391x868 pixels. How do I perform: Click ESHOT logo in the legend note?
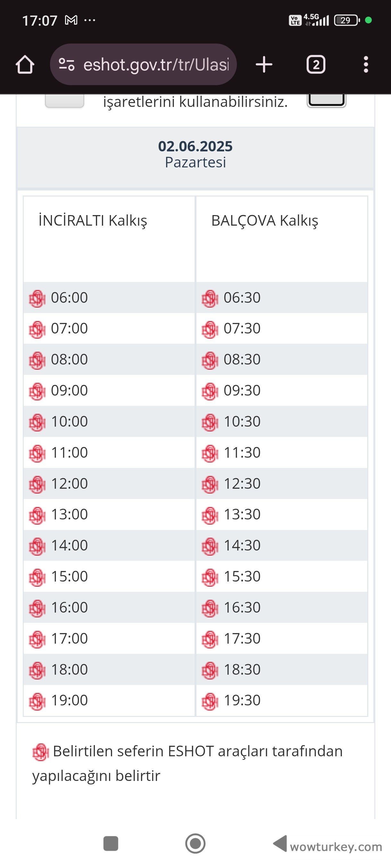[40, 752]
